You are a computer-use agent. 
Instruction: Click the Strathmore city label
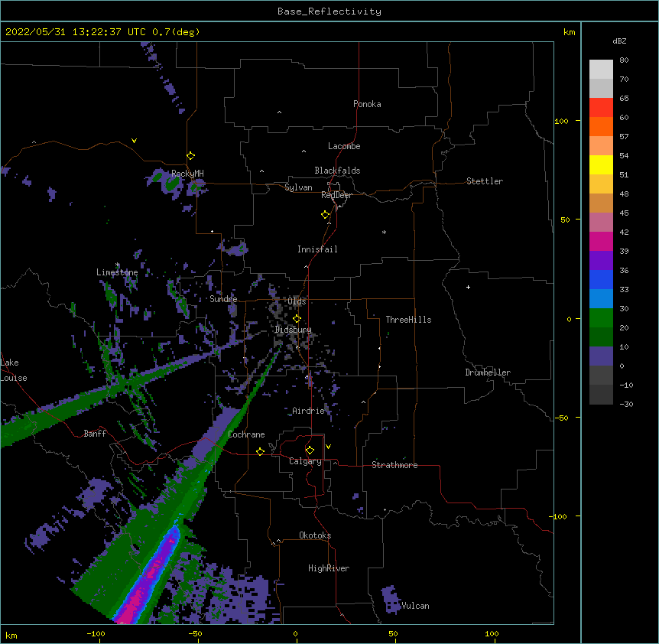pos(394,465)
